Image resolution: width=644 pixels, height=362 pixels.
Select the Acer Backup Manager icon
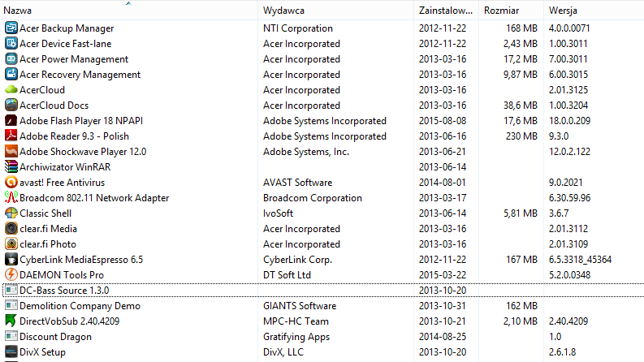click(x=11, y=28)
